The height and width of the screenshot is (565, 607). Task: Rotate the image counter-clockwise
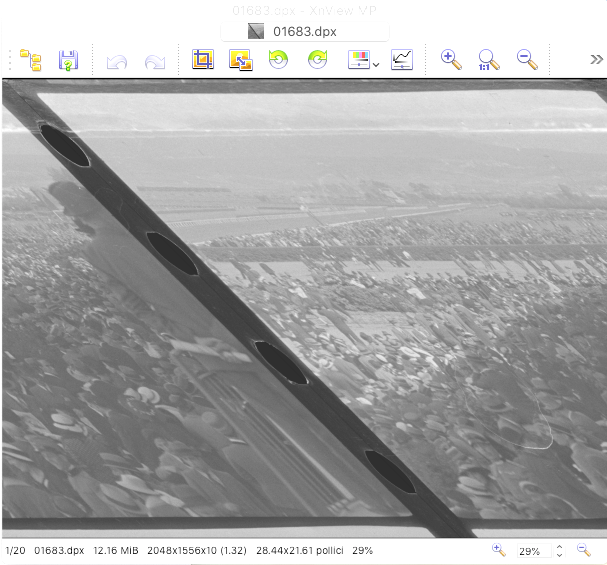[278, 60]
